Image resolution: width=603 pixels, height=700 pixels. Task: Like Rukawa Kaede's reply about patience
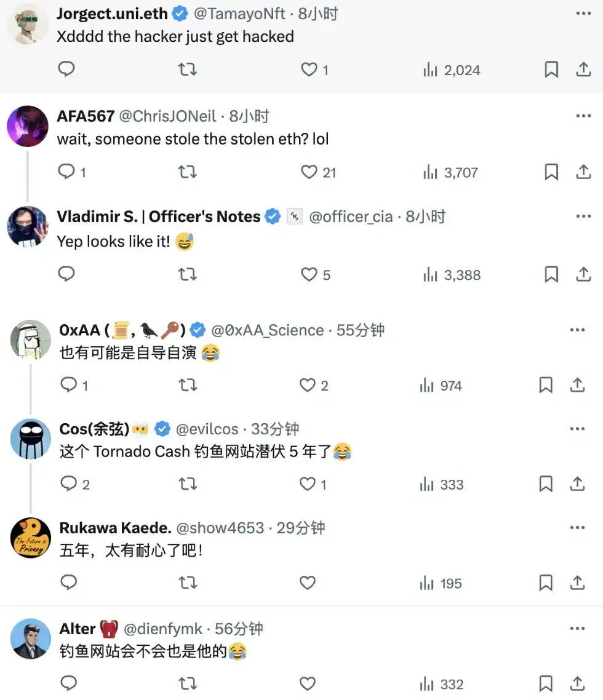coord(308,583)
